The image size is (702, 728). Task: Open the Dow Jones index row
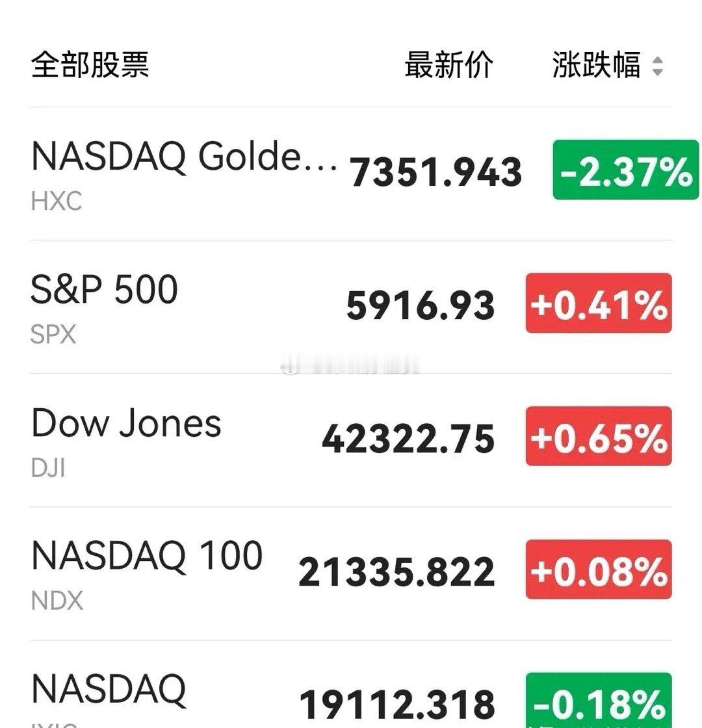[351, 440]
